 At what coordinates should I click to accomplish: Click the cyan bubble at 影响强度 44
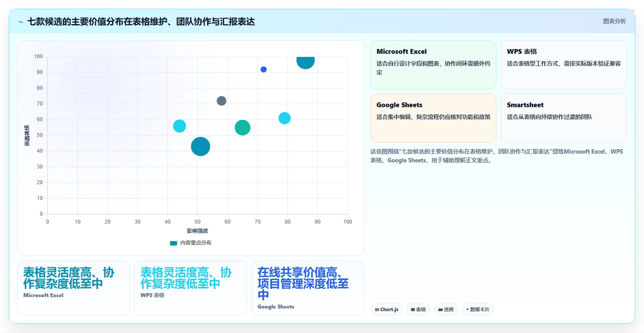[x=179, y=126]
